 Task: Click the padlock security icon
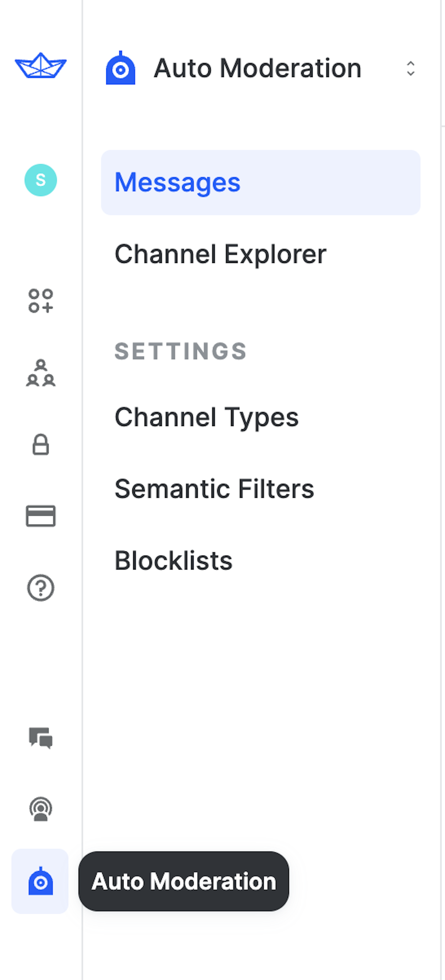point(41,444)
